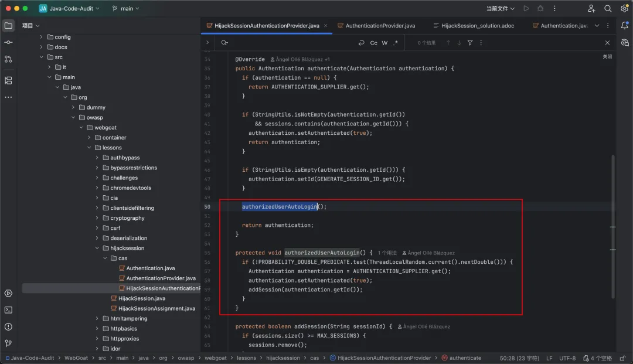Open more run actions menu

click(554, 8)
